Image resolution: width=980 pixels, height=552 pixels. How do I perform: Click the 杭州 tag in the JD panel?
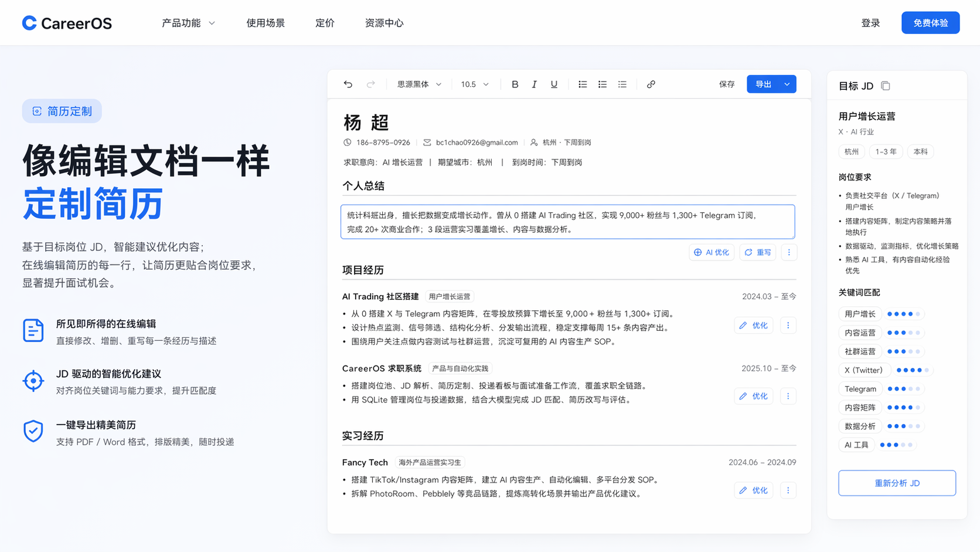[x=852, y=151]
